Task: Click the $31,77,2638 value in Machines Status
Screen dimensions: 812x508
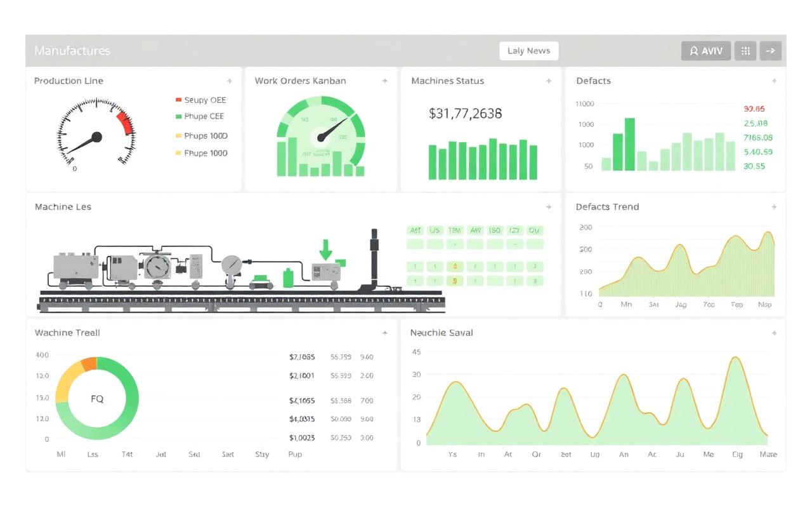Action: click(x=466, y=114)
